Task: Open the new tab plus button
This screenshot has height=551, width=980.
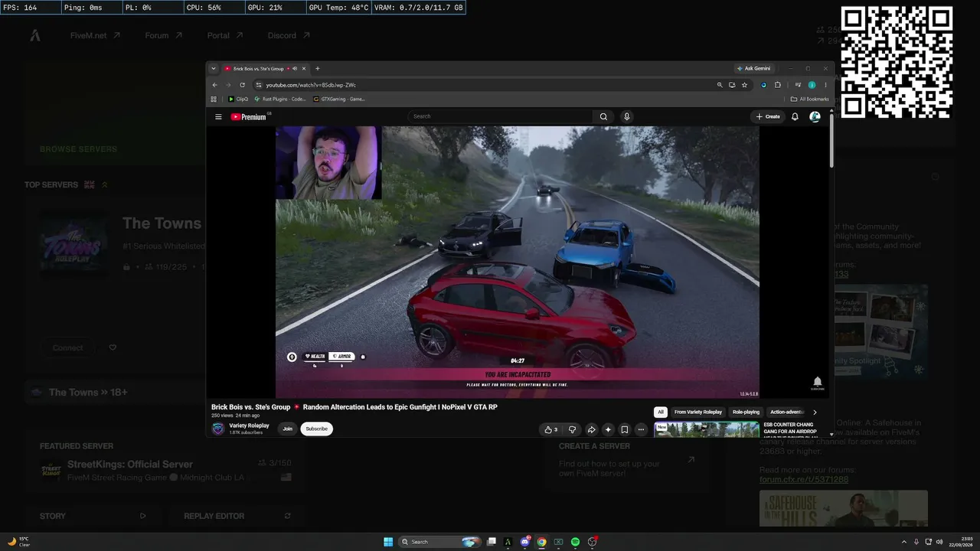Action: (x=318, y=69)
